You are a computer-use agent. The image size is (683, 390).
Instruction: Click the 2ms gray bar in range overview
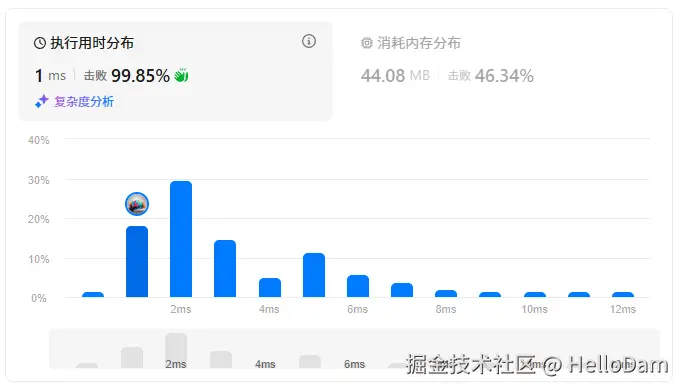pos(176,351)
